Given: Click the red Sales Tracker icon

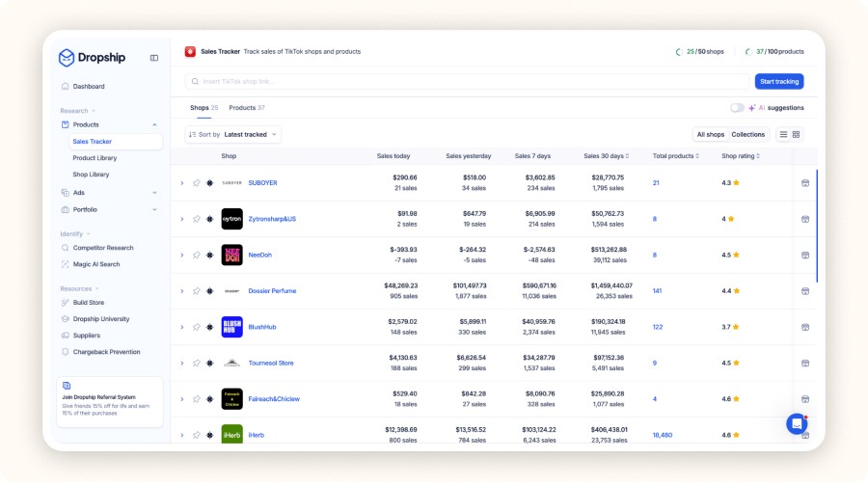Looking at the screenshot, I should point(190,51).
